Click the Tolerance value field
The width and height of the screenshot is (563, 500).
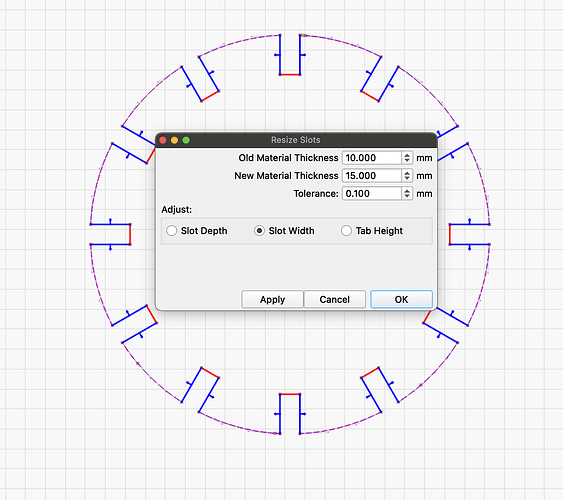[x=372, y=193]
